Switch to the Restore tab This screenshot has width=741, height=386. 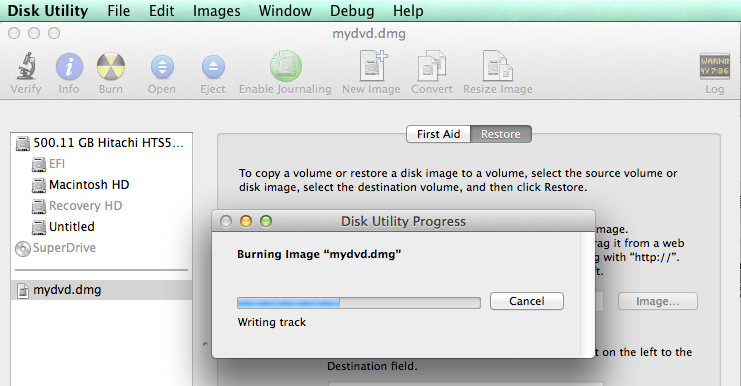coord(501,134)
